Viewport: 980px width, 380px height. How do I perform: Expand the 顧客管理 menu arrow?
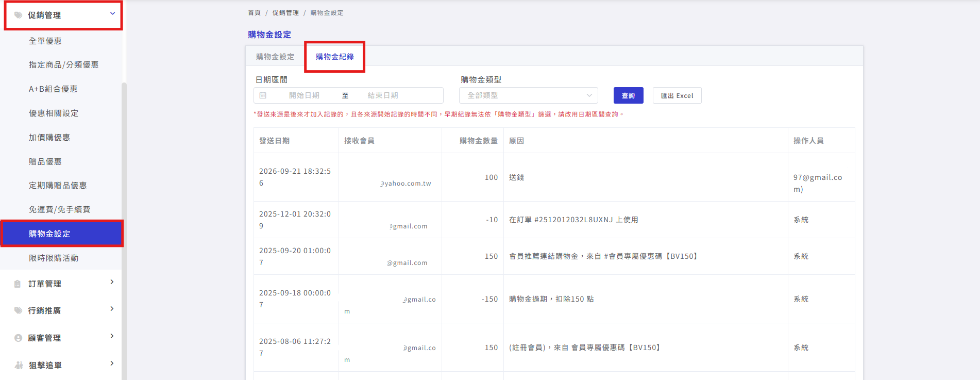[112, 336]
